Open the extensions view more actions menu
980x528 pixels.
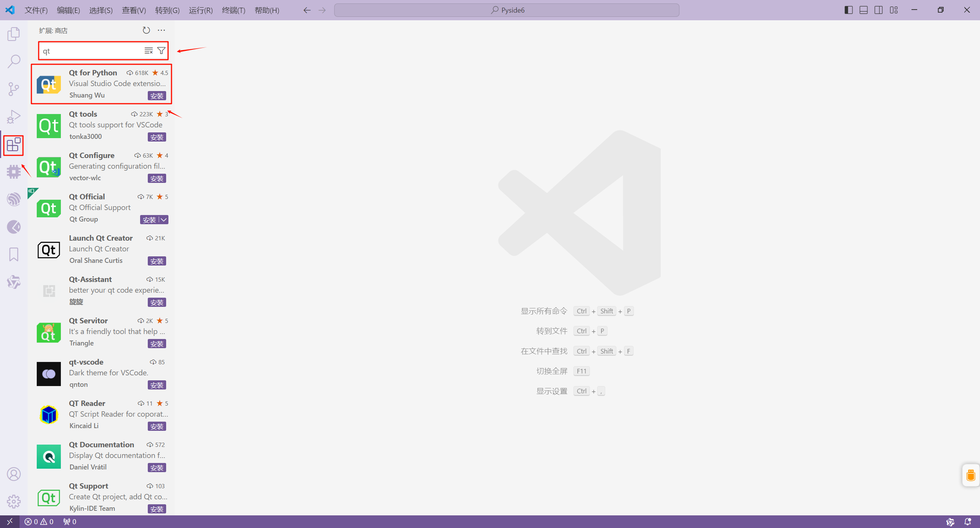point(161,30)
